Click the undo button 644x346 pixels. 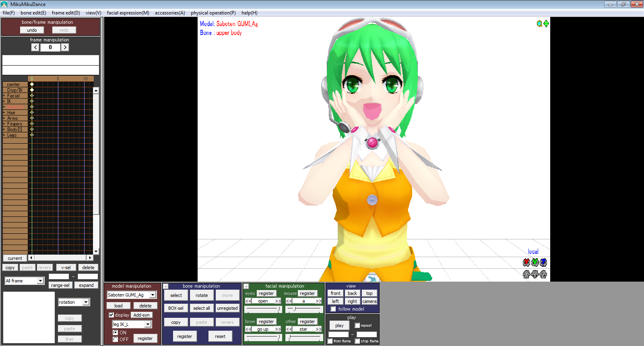32,30
